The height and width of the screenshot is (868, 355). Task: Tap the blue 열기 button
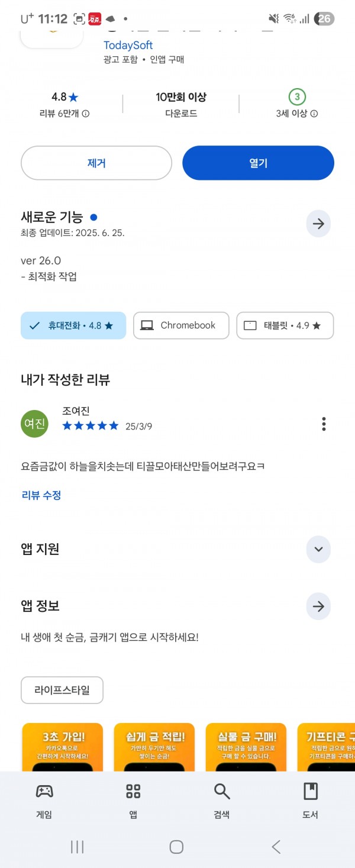click(258, 163)
